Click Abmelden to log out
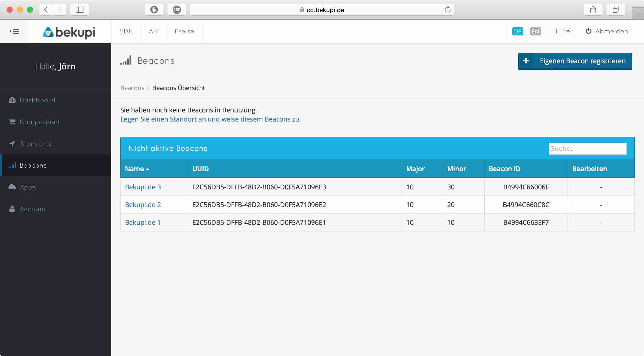Viewport: 644px width, 356px height. click(607, 31)
